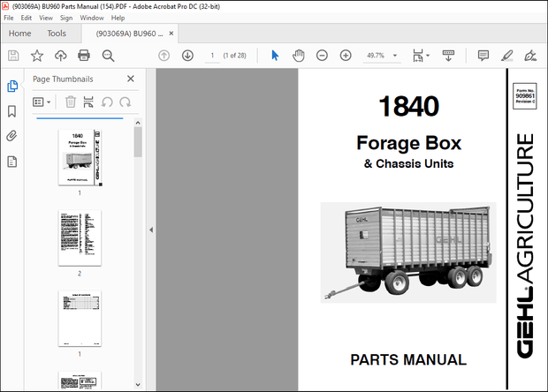Open Find text magnifier icon
The height and width of the screenshot is (392, 548).
pyautogui.click(x=108, y=56)
